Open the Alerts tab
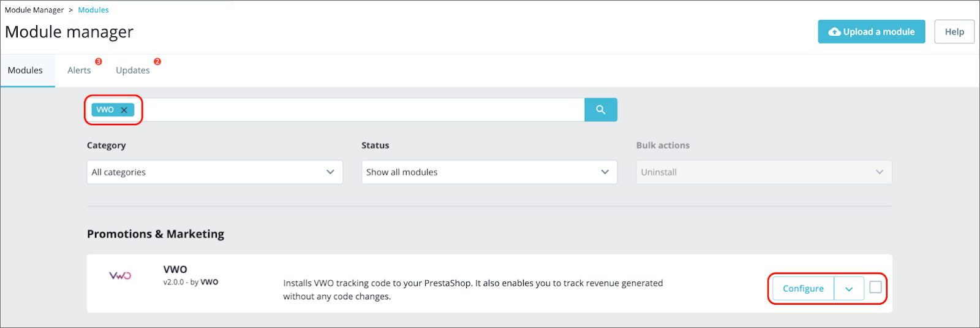The height and width of the screenshot is (328, 980). [x=79, y=71]
